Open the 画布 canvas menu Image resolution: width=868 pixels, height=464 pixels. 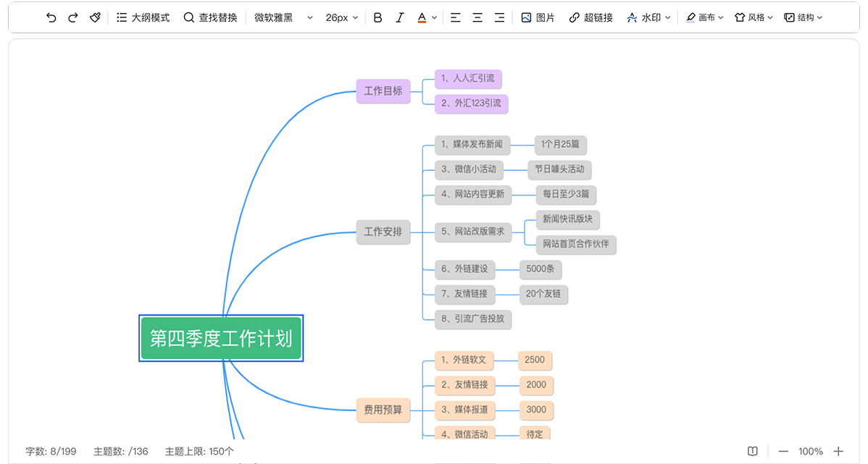coord(704,17)
